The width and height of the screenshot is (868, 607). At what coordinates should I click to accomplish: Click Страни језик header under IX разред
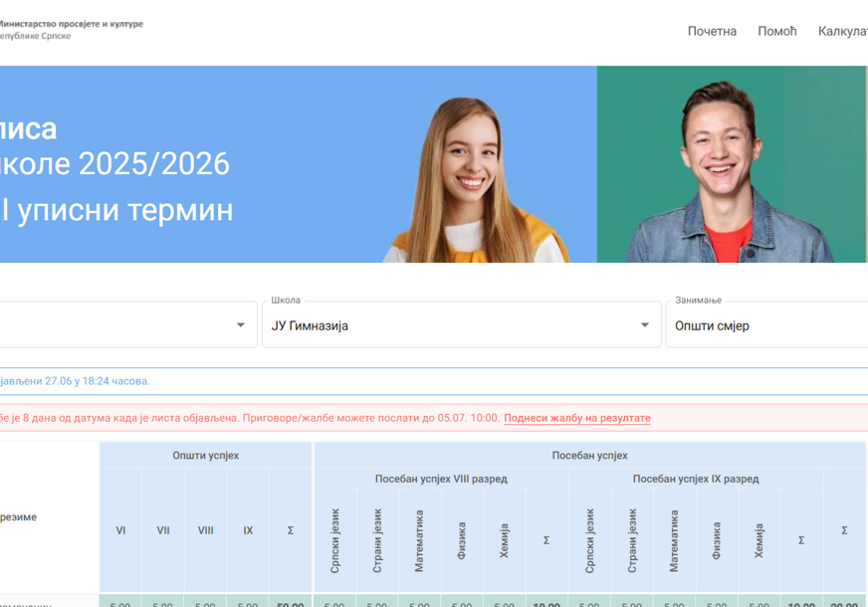tap(632, 540)
